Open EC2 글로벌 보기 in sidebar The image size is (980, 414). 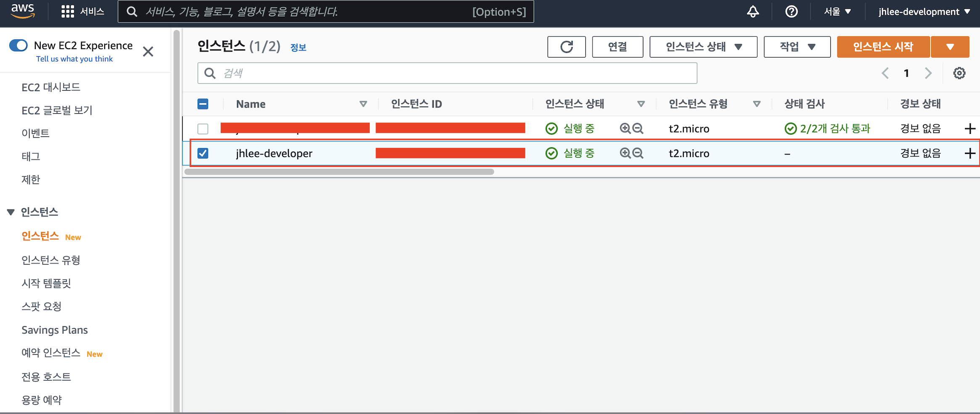(x=57, y=110)
